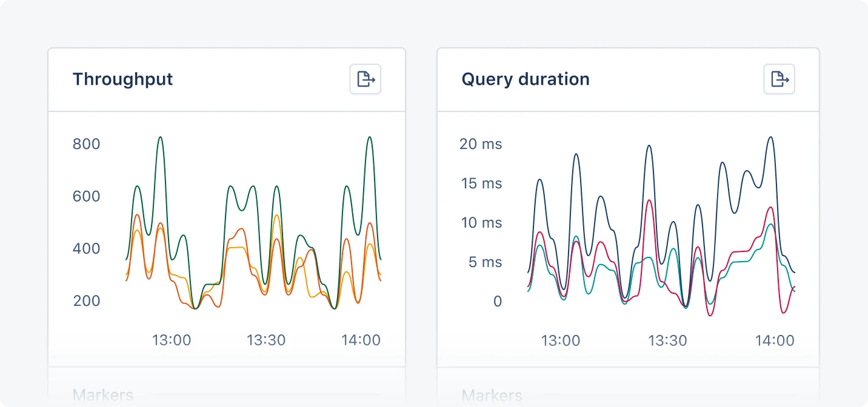The image size is (868, 407).
Task: Select the Throughput card title
Action: point(123,79)
